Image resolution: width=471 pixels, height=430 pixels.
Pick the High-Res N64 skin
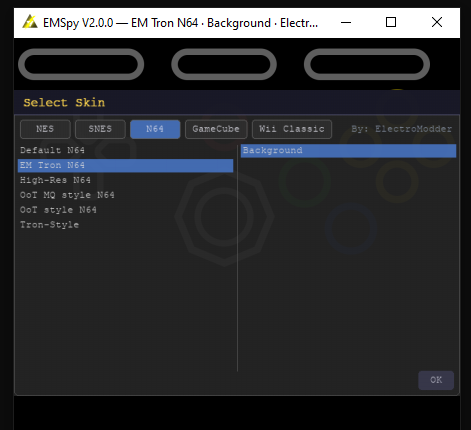tap(125, 180)
